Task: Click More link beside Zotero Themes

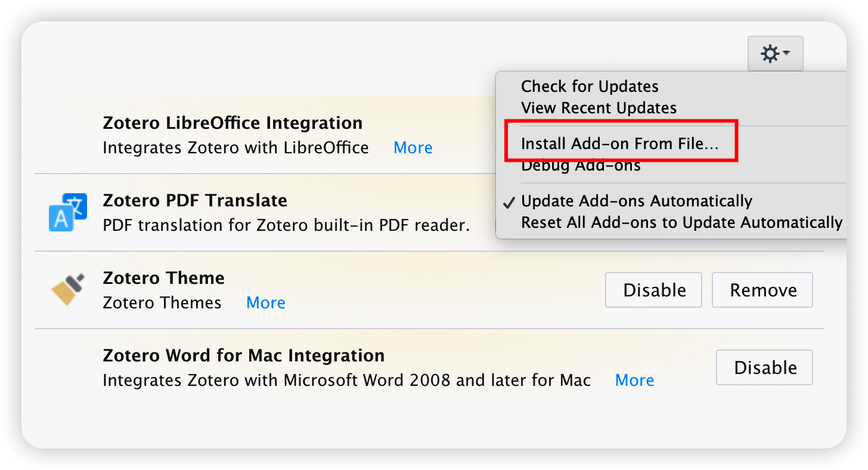Action: 266,302
